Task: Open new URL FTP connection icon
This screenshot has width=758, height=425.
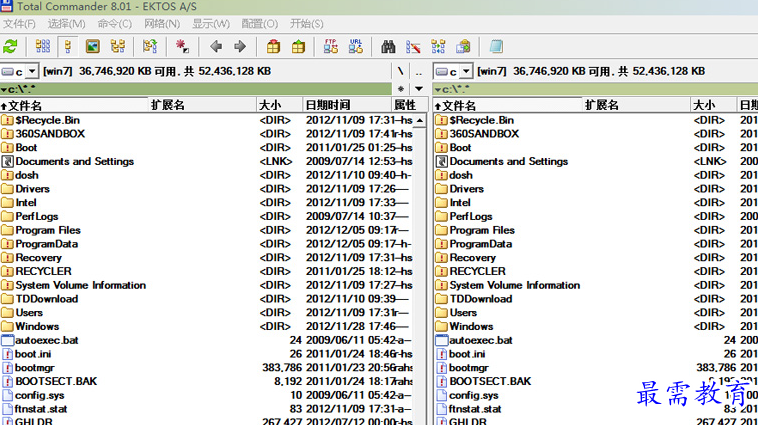Action: coord(356,46)
